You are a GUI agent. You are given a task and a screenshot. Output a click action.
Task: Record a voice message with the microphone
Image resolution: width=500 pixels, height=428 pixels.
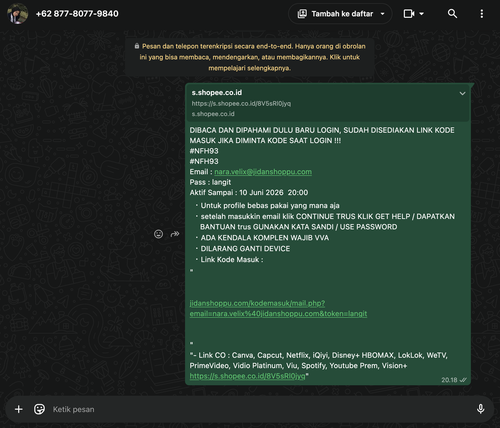point(480,409)
